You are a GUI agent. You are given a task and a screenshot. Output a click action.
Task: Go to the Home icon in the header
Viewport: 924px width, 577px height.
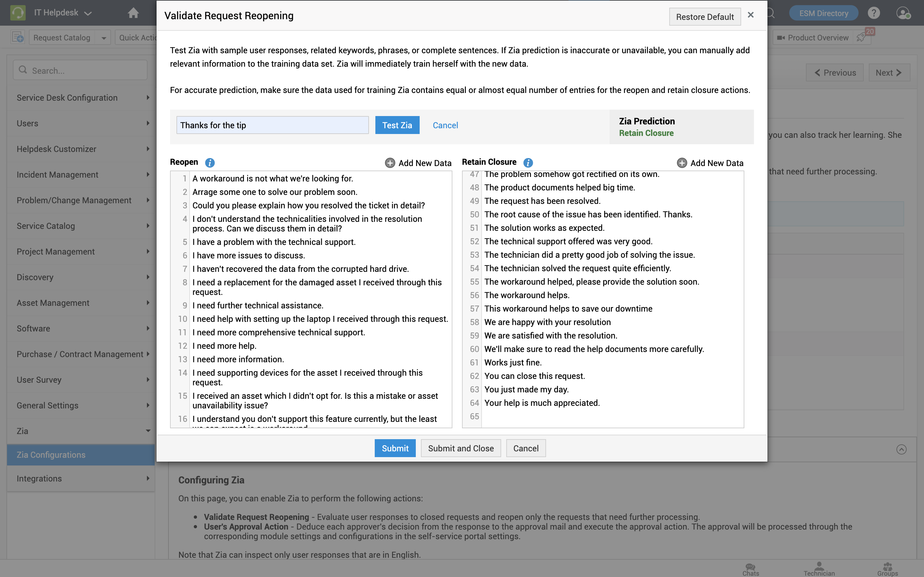pos(133,13)
